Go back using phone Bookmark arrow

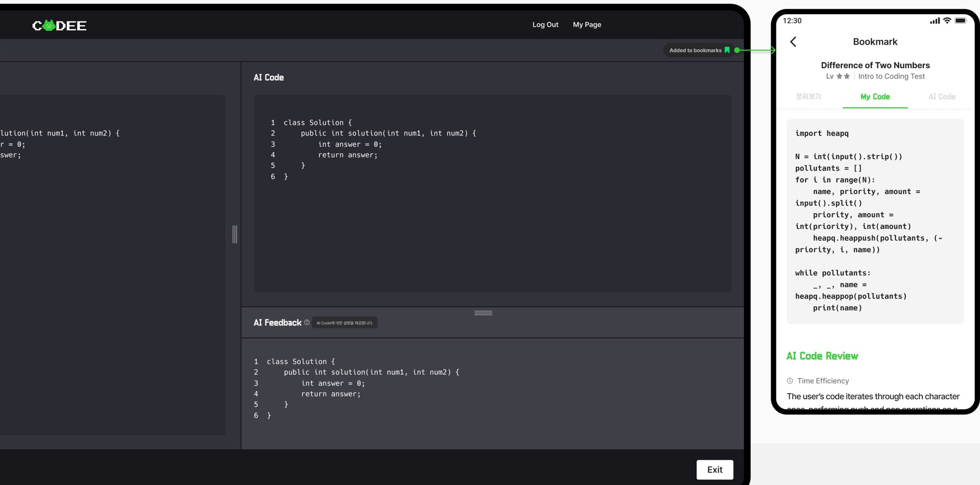coord(793,42)
